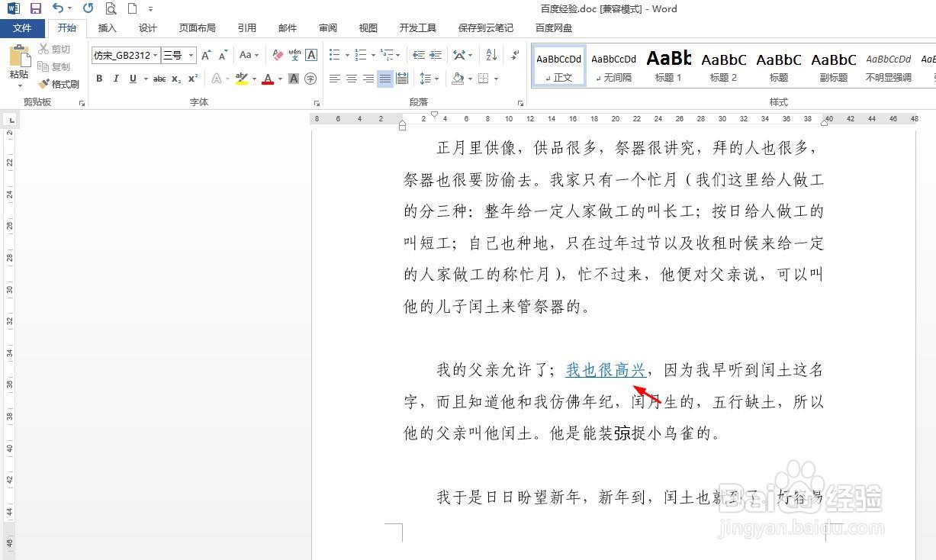The image size is (936, 560).
Task: Select the text highlight color swatch
Action: (x=240, y=79)
